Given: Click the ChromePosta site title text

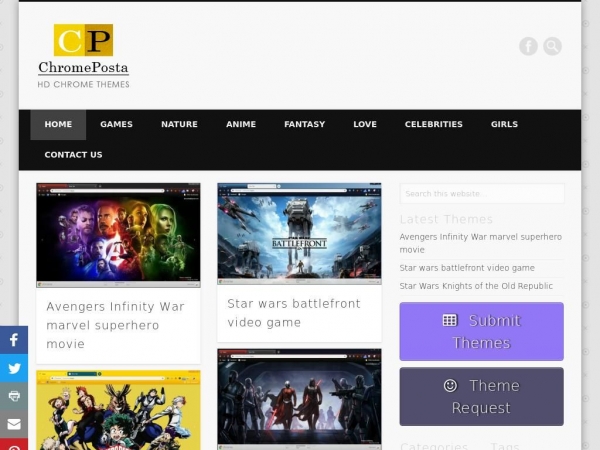Looking at the screenshot, I should (x=83, y=68).
